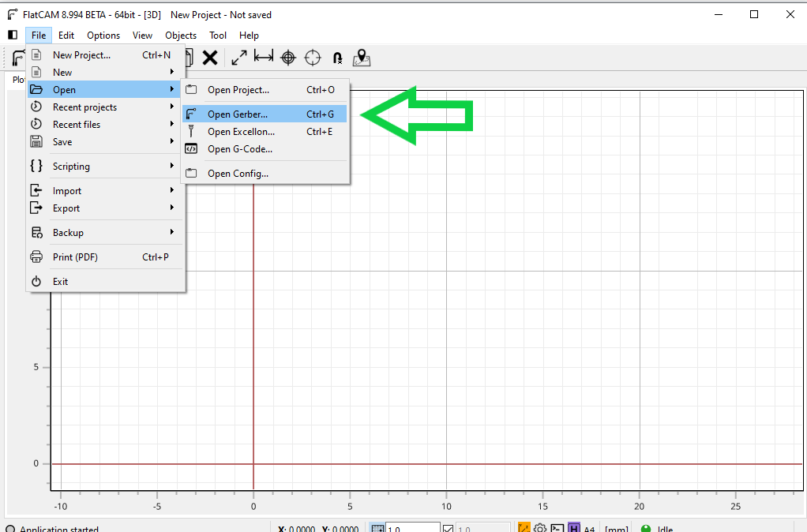The width and height of the screenshot is (807, 532).
Task: Open the Options menu
Action: point(103,35)
